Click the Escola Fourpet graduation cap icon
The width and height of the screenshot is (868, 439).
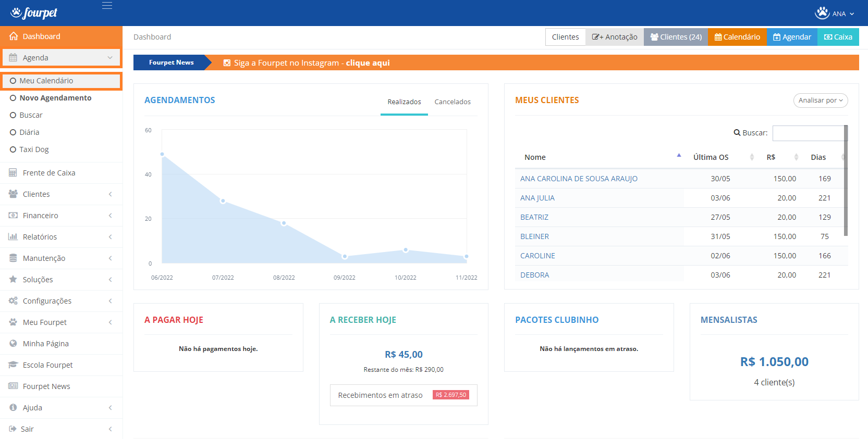13,365
